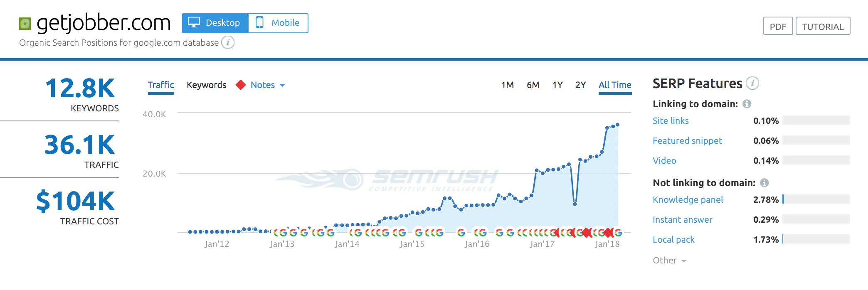Click the Mobile phone icon
This screenshot has height=290, width=868.
[259, 22]
